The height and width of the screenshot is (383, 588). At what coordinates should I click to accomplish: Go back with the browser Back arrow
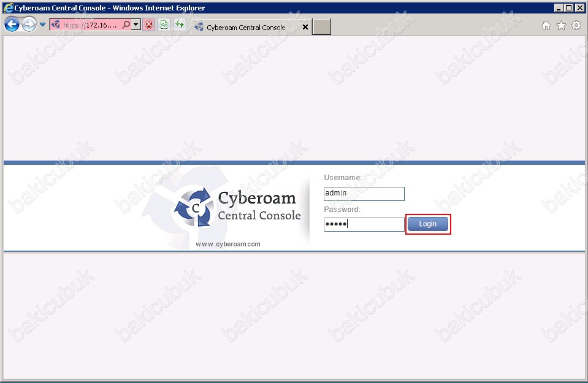(12, 25)
